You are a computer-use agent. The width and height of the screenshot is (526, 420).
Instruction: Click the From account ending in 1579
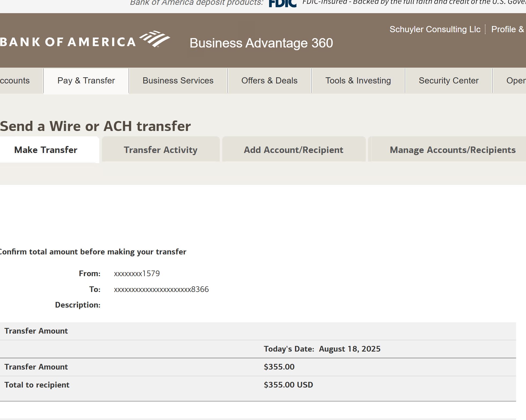tap(137, 273)
